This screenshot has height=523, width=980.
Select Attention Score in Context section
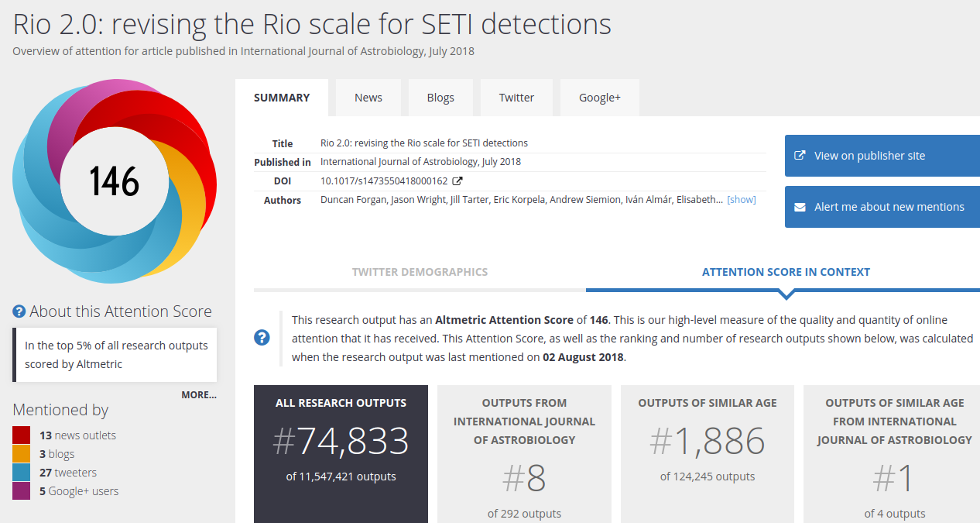(786, 272)
